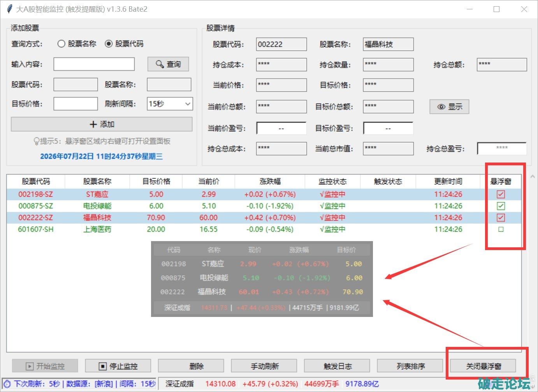The image size is (538, 392).
Task: Click the 持仓数量 masked field
Action: click(388, 65)
